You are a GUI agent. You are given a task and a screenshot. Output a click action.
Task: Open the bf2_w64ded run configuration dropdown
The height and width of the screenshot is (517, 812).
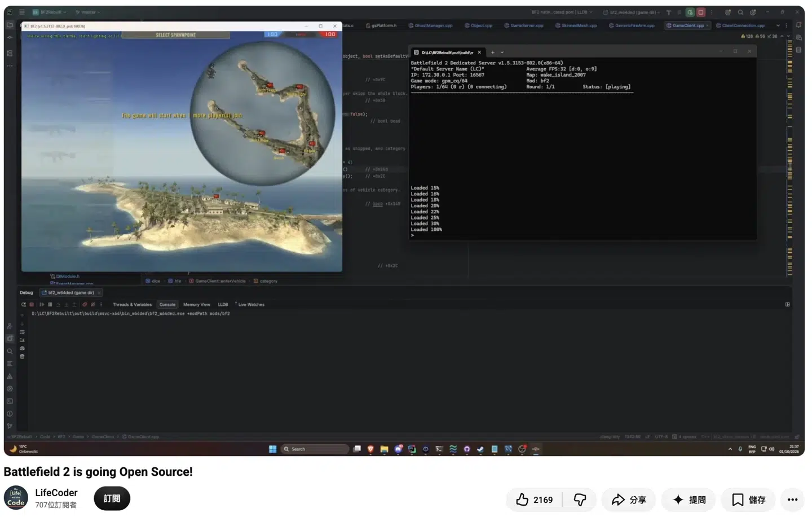pyautogui.click(x=632, y=12)
